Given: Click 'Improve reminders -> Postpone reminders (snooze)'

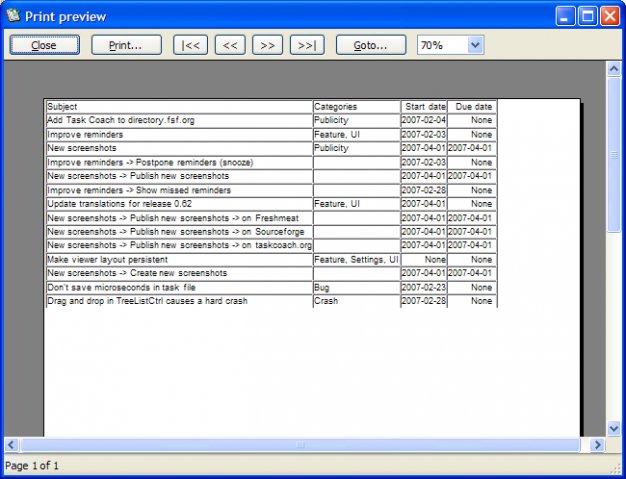Looking at the screenshot, I should [x=179, y=162].
